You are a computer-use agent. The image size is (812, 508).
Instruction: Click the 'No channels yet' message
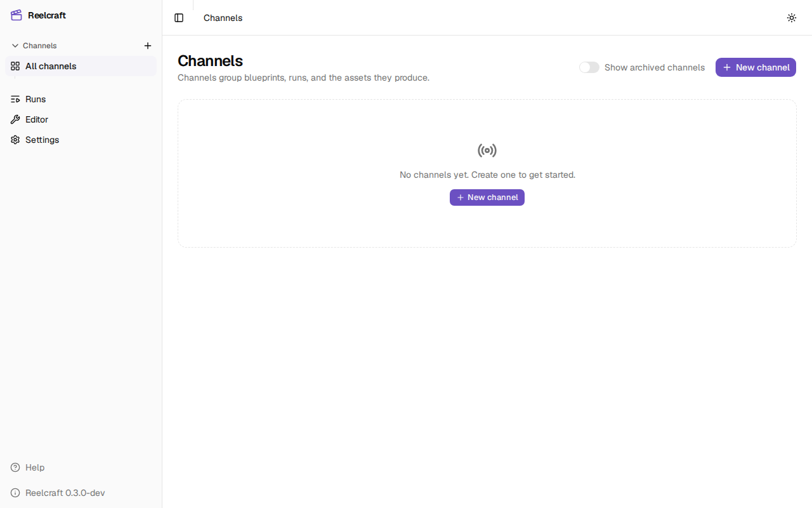click(x=487, y=175)
